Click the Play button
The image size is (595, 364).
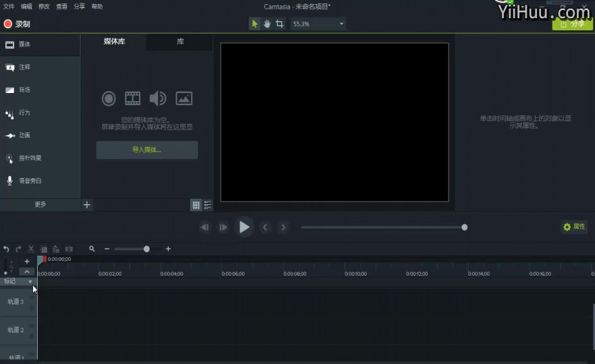244,227
